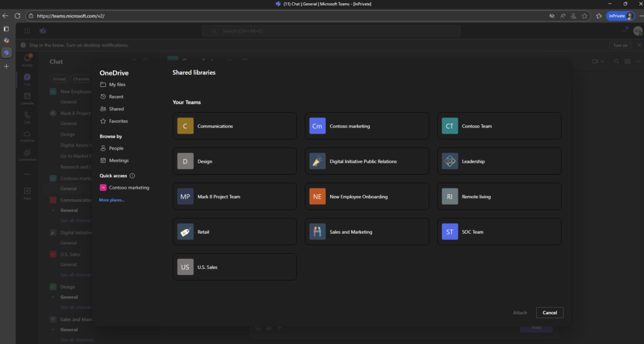Screen dimensions: 644x344
Task: Refresh the browser page
Action: coord(17,16)
